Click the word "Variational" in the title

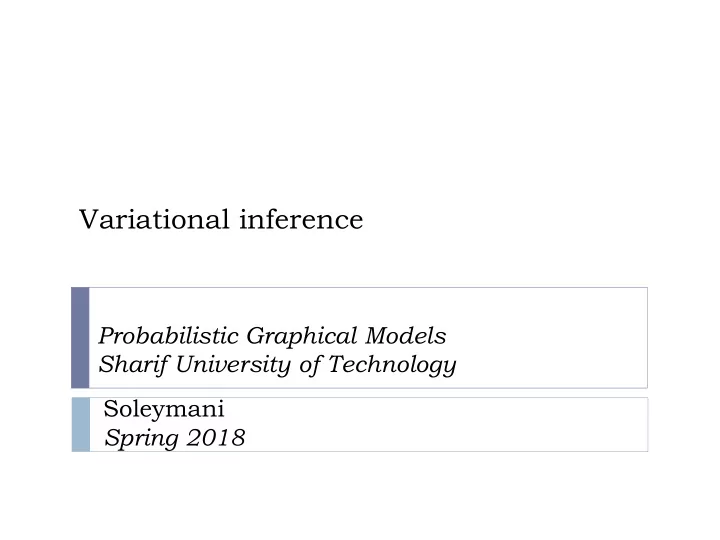(154, 219)
